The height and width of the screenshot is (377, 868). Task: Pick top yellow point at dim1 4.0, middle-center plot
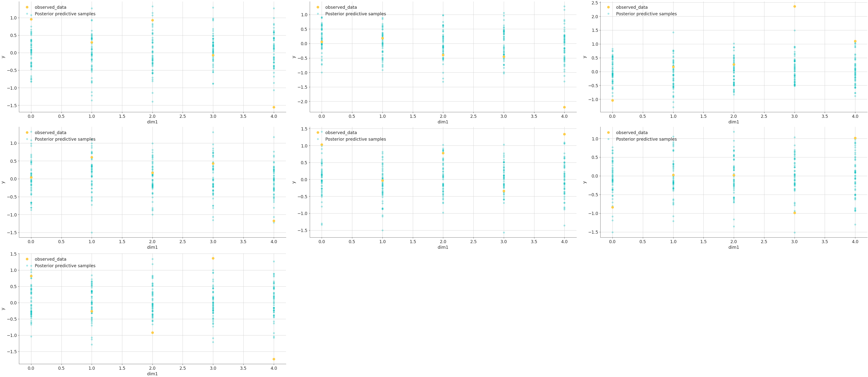click(x=564, y=134)
